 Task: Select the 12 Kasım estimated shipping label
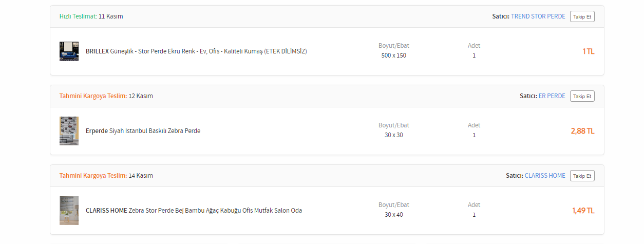106,96
